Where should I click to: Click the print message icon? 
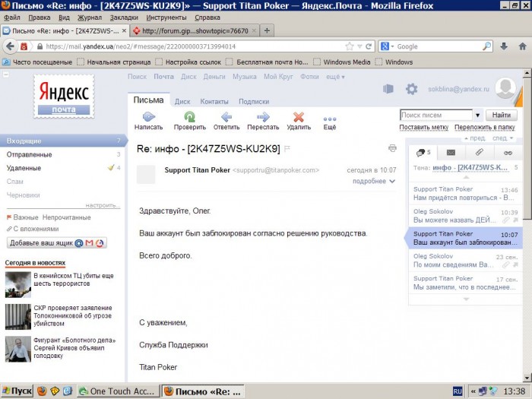[x=392, y=148]
